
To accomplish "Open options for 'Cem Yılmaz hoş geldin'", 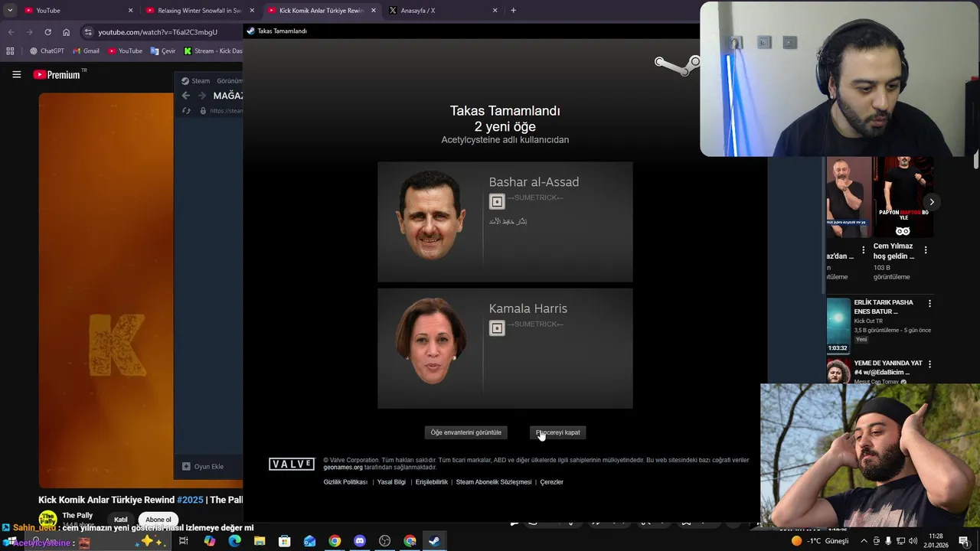I will 926,250.
